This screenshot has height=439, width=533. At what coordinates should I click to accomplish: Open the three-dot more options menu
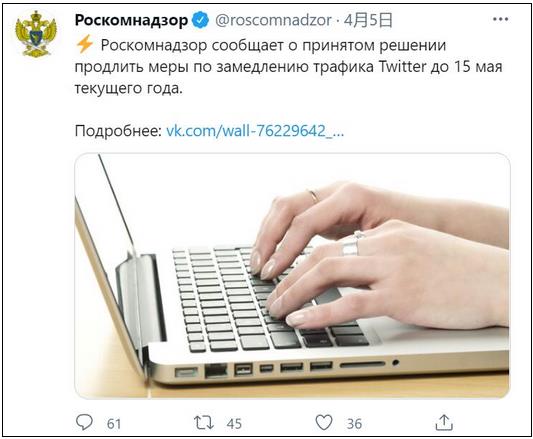click(500, 19)
